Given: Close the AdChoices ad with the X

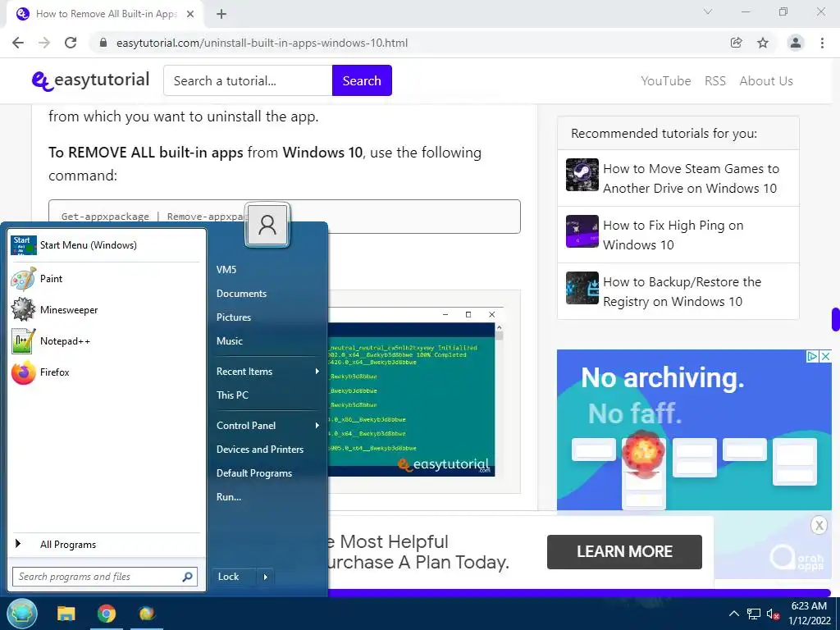Looking at the screenshot, I should pyautogui.click(x=825, y=356).
